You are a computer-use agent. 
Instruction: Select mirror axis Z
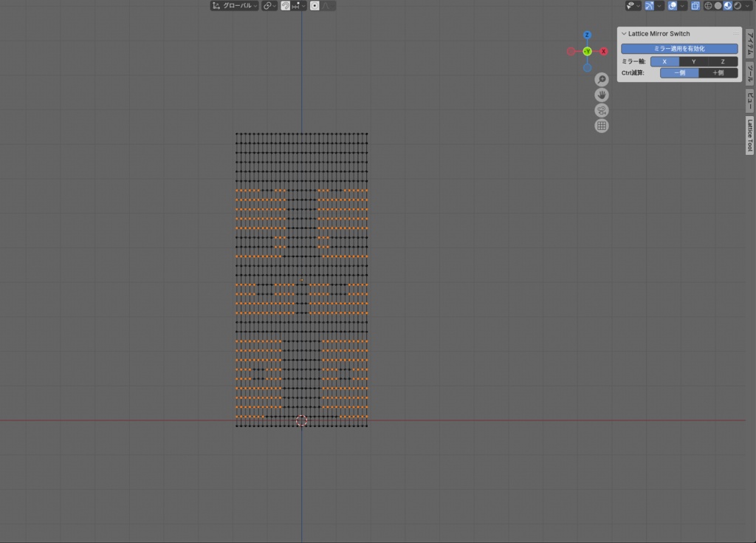tap(723, 61)
